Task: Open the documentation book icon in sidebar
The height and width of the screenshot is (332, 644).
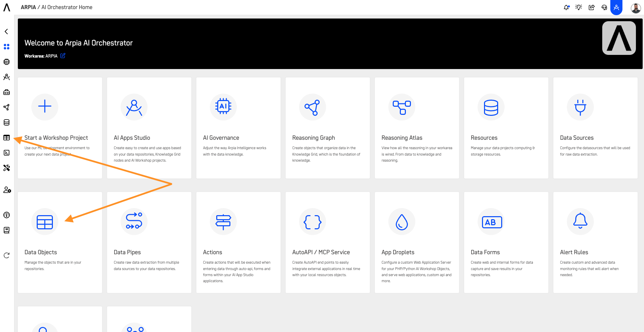Action: 6,230
